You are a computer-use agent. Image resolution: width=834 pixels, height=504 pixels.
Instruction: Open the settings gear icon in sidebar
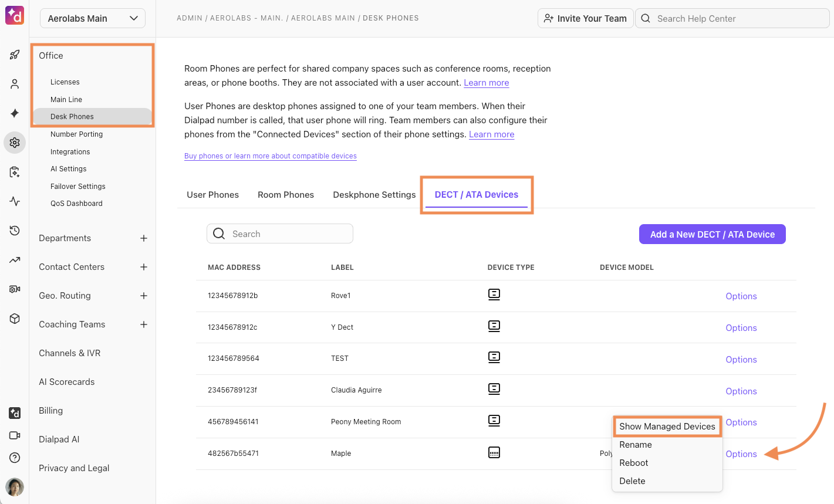(15, 143)
